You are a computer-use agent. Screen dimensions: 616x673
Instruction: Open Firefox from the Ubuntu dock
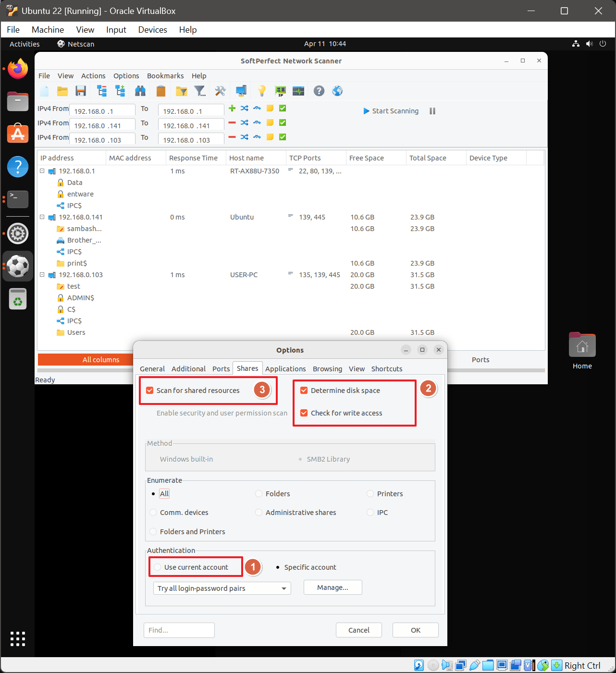(18, 69)
